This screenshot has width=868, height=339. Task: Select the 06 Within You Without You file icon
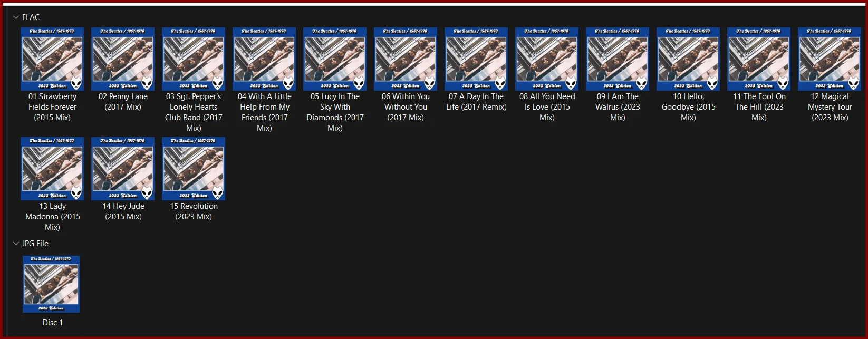(406, 59)
